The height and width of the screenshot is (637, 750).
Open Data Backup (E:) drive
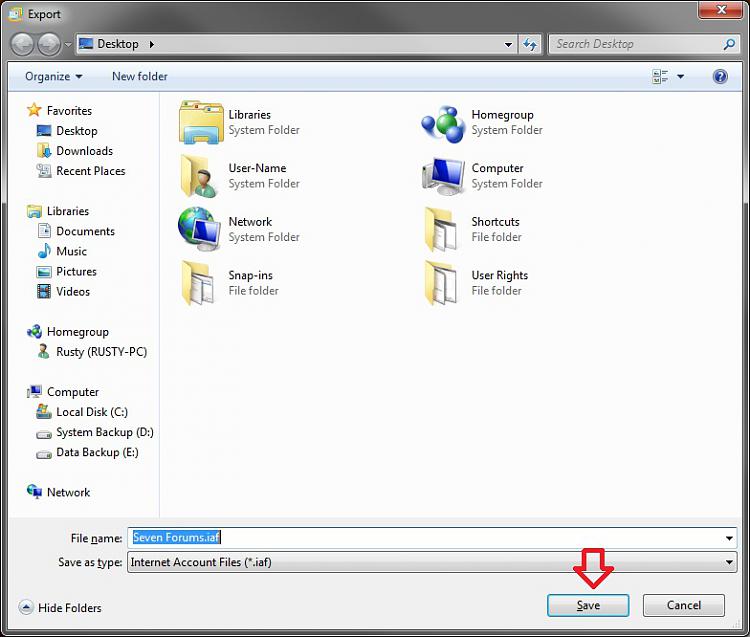(x=88, y=452)
